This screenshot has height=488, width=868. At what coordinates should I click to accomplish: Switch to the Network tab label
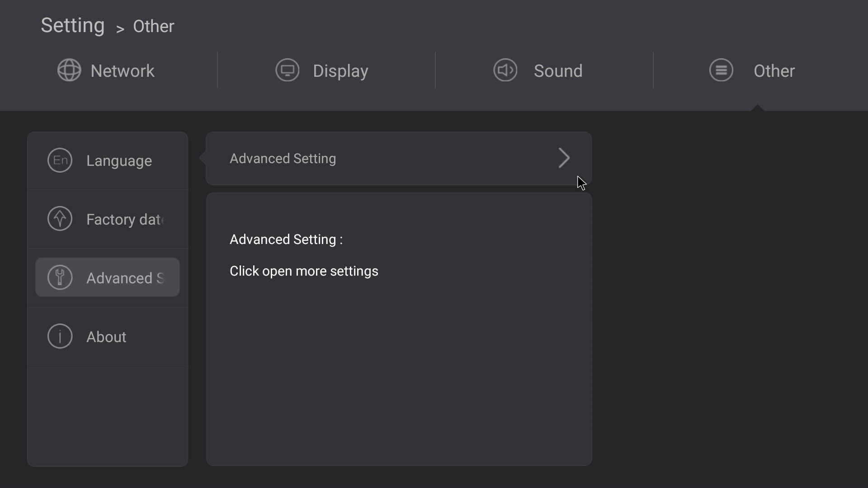123,71
